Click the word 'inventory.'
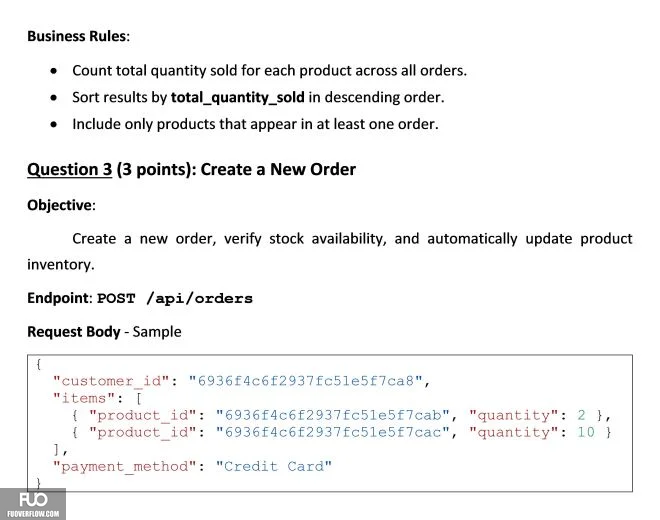 pos(61,265)
